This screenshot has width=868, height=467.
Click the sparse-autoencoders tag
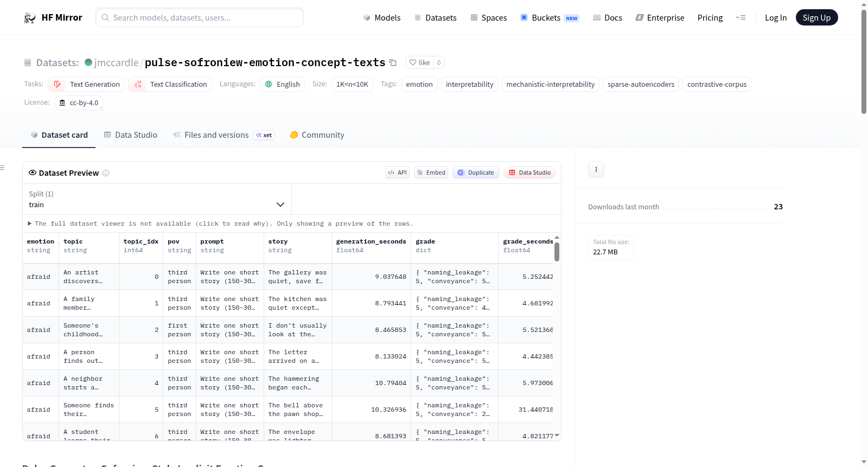point(641,84)
